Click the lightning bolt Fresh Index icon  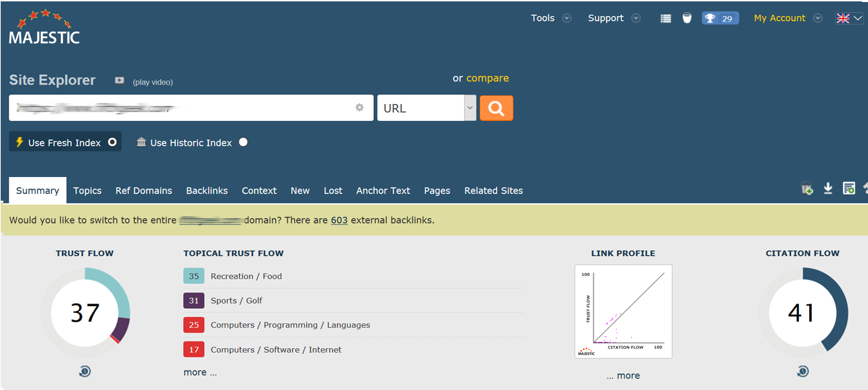click(x=20, y=142)
